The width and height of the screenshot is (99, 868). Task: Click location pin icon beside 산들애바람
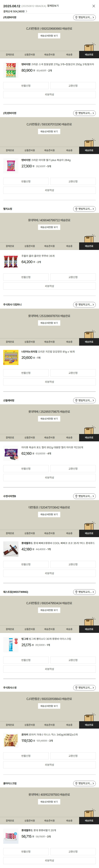76,400
